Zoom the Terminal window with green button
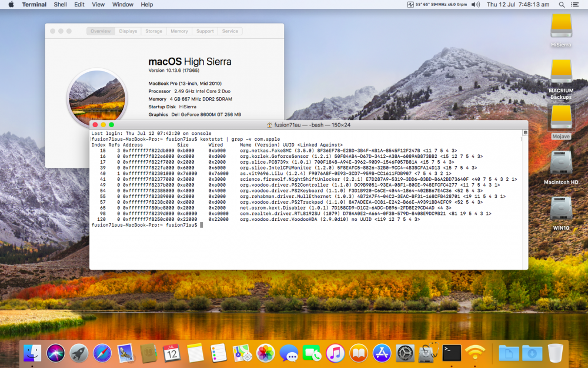The image size is (588, 368). click(111, 125)
